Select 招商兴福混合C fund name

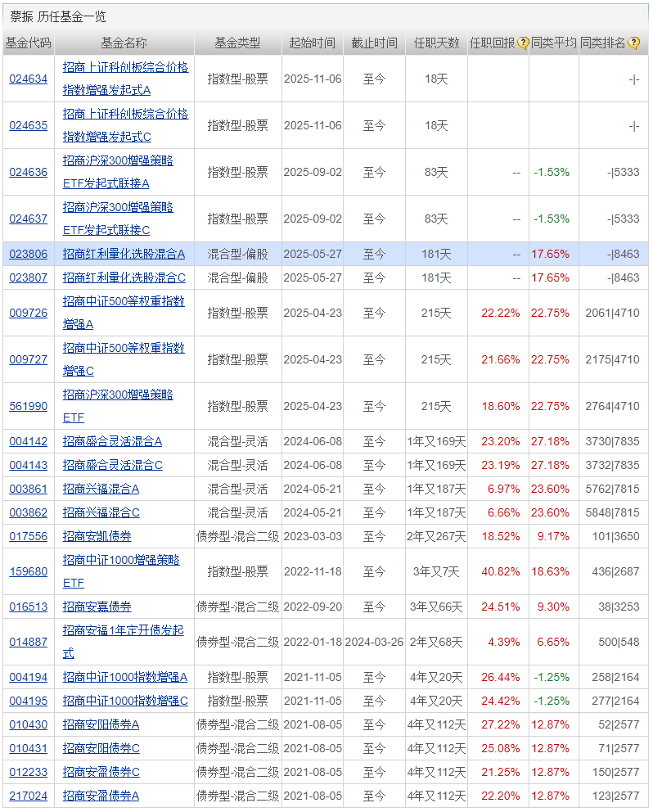[101, 512]
